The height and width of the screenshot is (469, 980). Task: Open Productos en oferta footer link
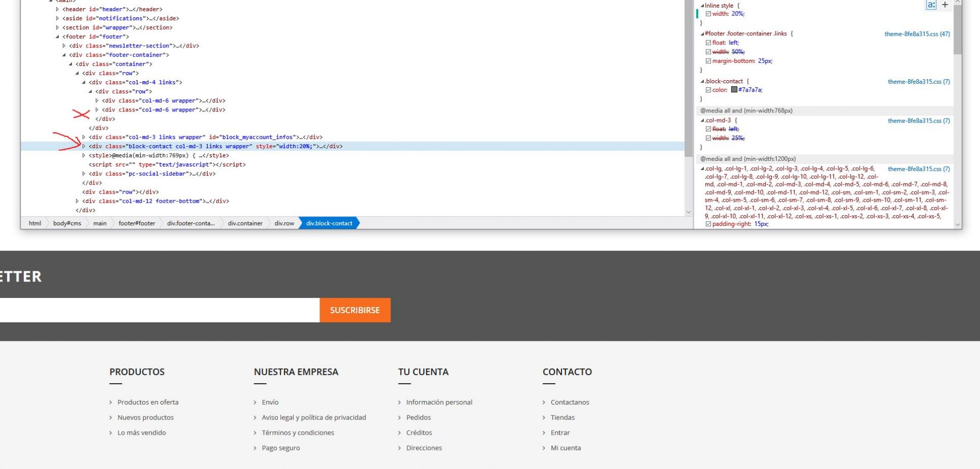148,403
